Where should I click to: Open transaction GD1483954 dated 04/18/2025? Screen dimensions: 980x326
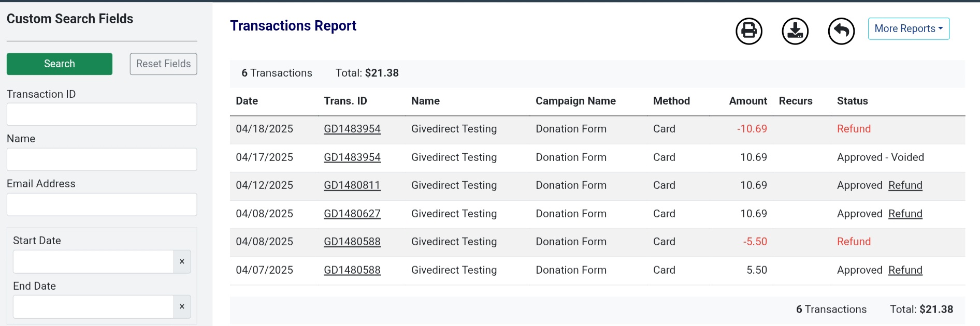pos(352,129)
